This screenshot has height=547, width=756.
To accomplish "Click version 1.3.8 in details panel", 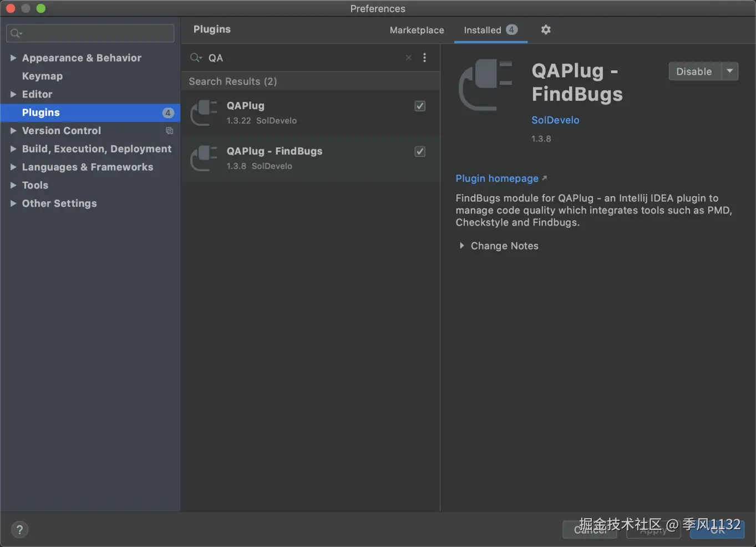I will [x=541, y=139].
